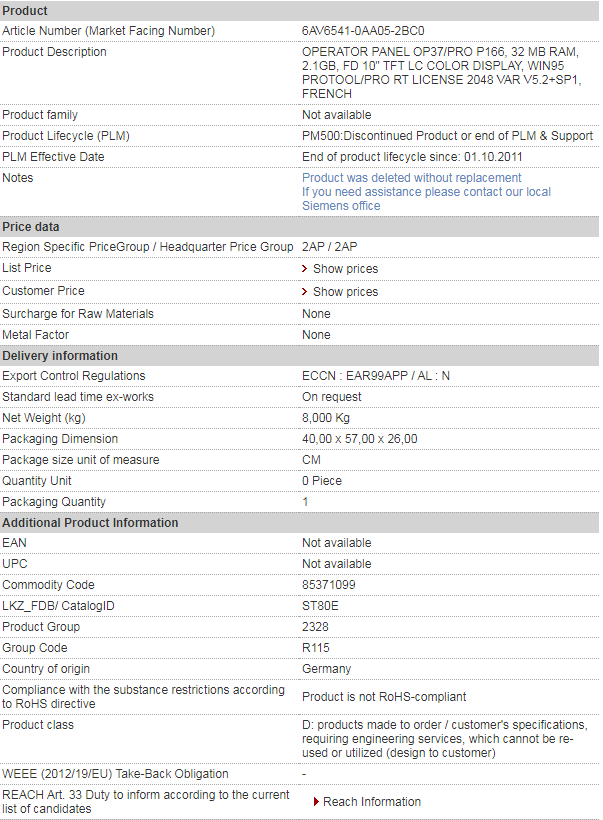Image resolution: width=603 pixels, height=820 pixels.
Task: Select the article number 6AV6541-0AA05-2BC0
Action: point(363,31)
